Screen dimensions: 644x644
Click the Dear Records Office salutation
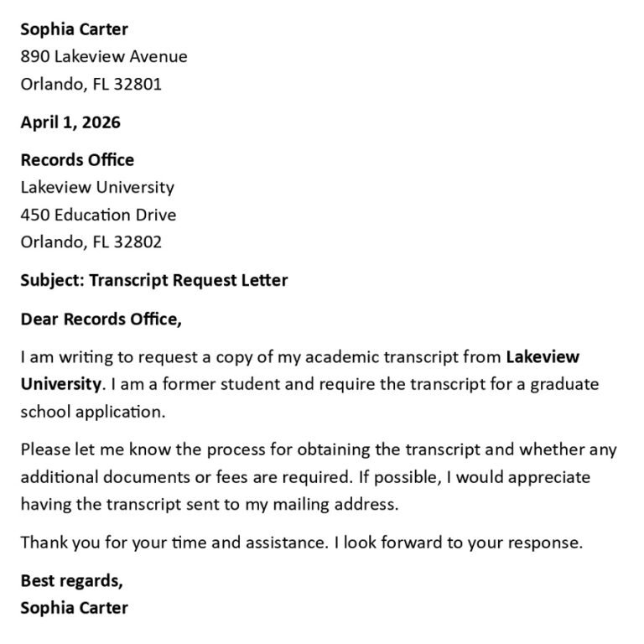point(101,319)
